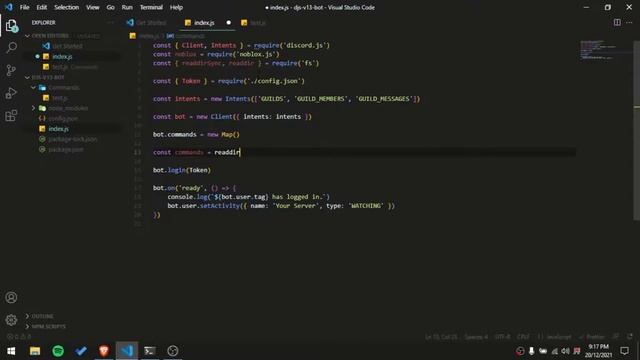Click the Ln, Col cursor position indicator
This screenshot has width=640, height=360.
click(441, 337)
